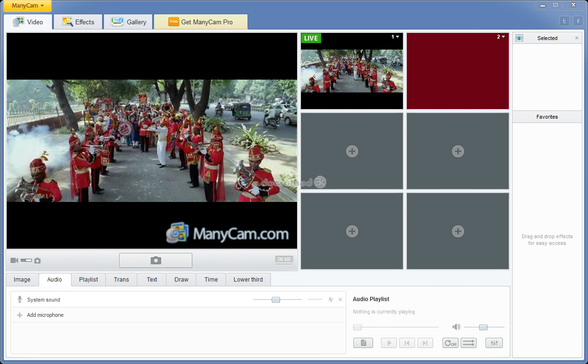Image resolution: width=588 pixels, height=364 pixels.
Task: Click Get ManyCam Pro button
Action: click(201, 22)
